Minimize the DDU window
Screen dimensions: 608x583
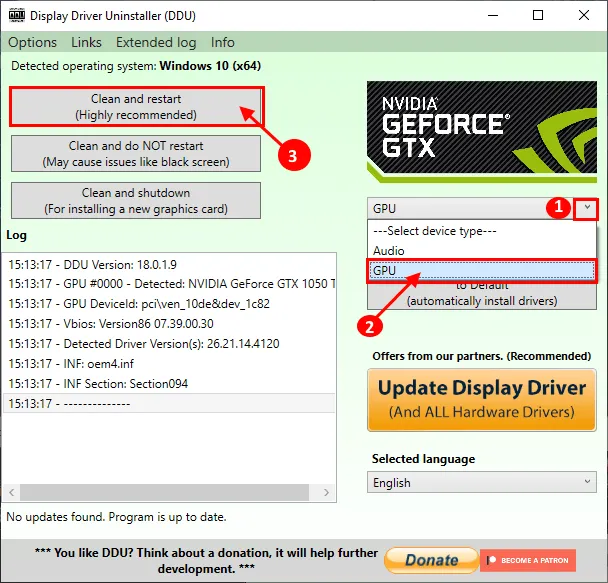pyautogui.click(x=493, y=16)
